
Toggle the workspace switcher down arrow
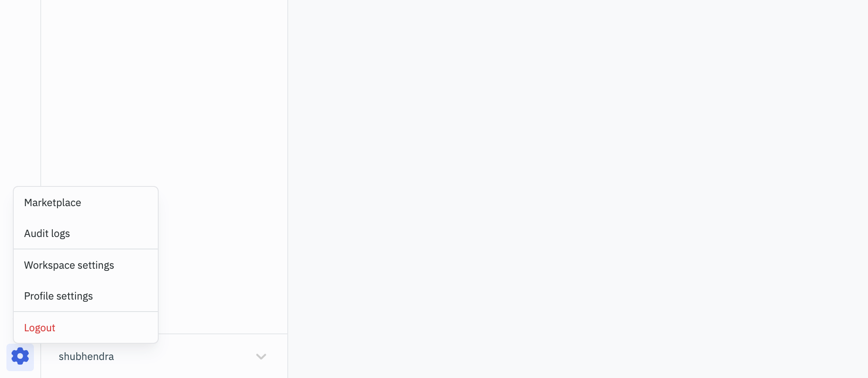(261, 357)
